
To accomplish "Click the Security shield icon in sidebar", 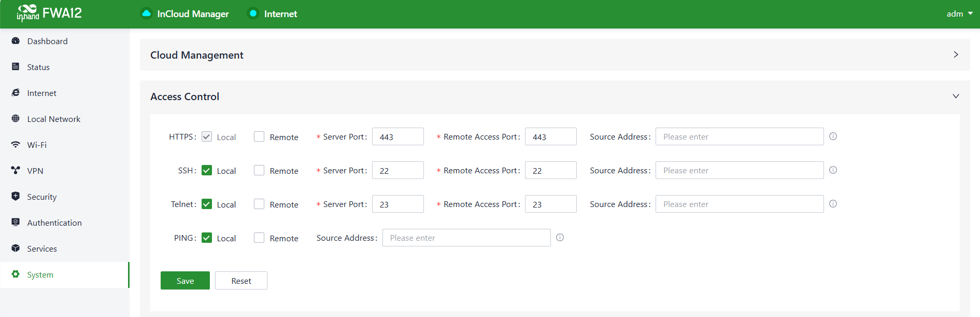I will pyautogui.click(x=16, y=197).
